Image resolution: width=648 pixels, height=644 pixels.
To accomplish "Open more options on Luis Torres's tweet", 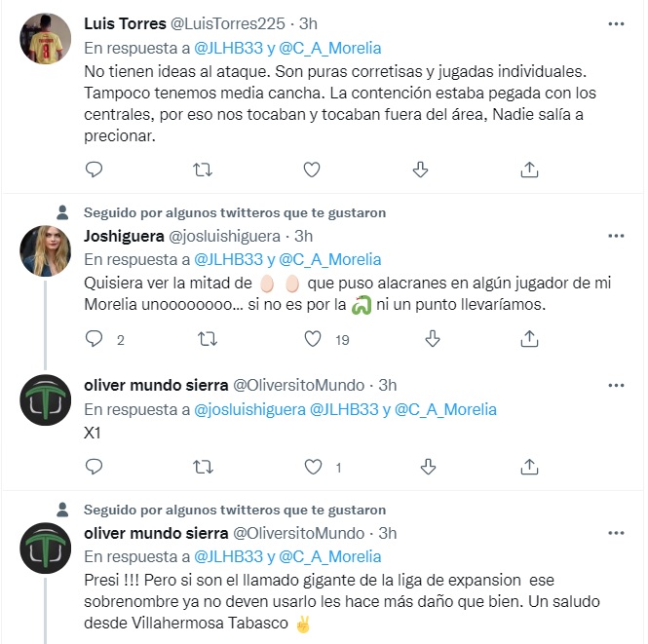I will click(x=615, y=22).
